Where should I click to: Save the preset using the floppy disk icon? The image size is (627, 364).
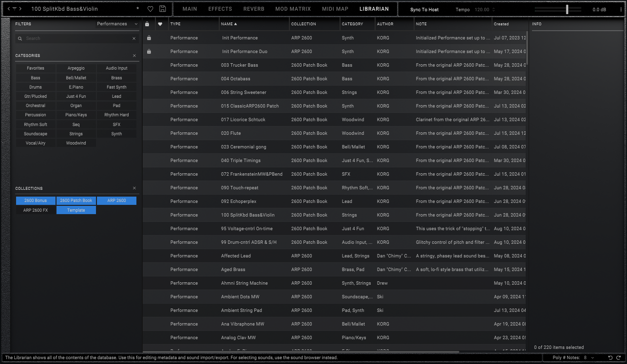[163, 9]
